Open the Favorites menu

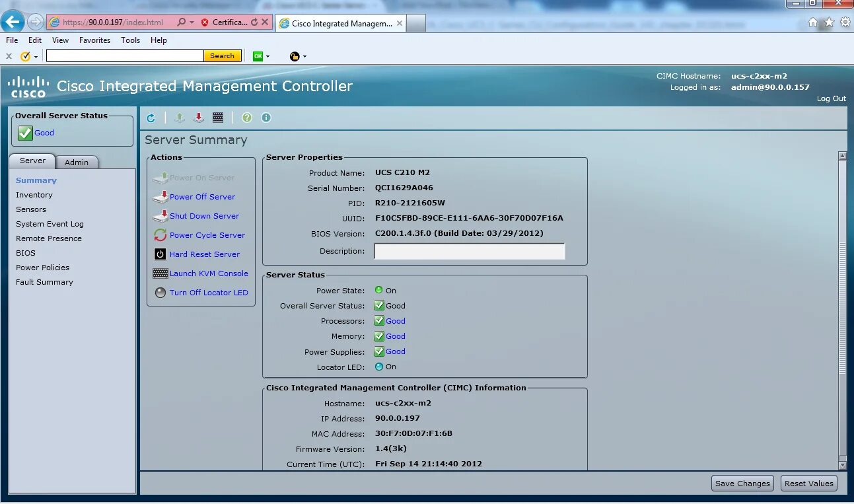click(94, 40)
